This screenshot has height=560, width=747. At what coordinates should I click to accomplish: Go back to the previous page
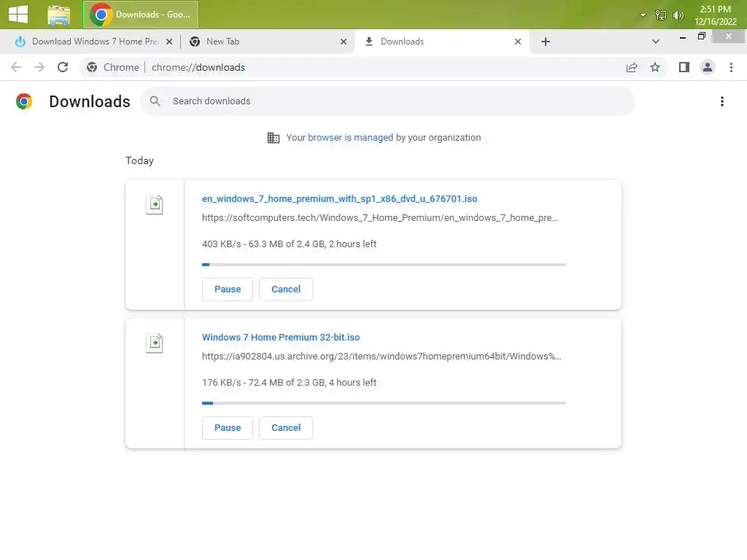pyautogui.click(x=16, y=67)
